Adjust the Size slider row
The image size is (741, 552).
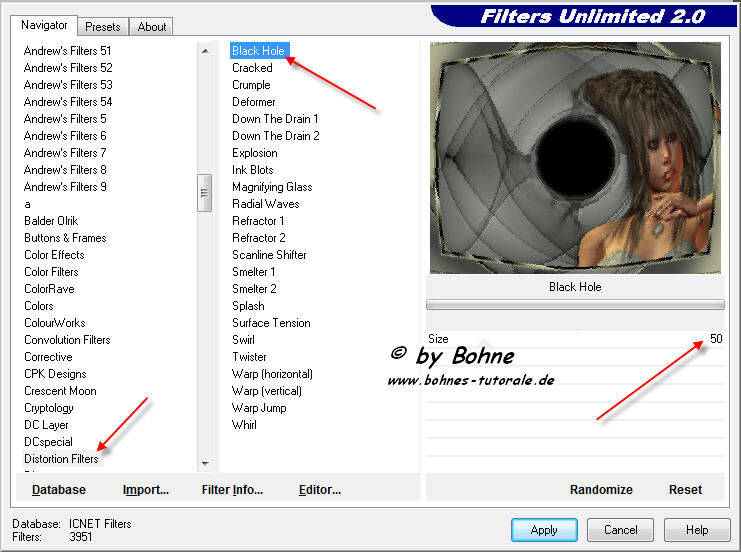[x=575, y=339]
